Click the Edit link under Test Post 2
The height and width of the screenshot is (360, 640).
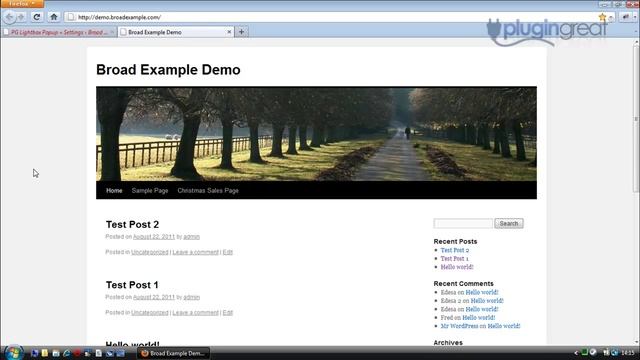click(228, 252)
